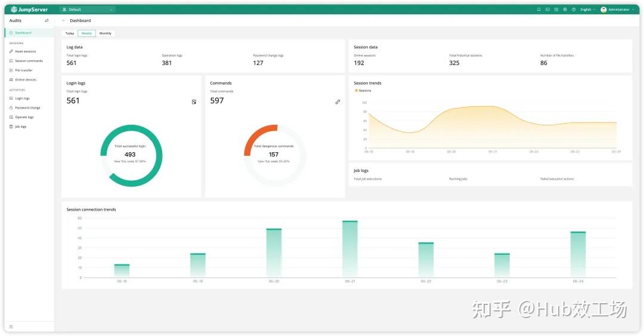Click the back arrow next to Dashboard

pyautogui.click(x=64, y=21)
